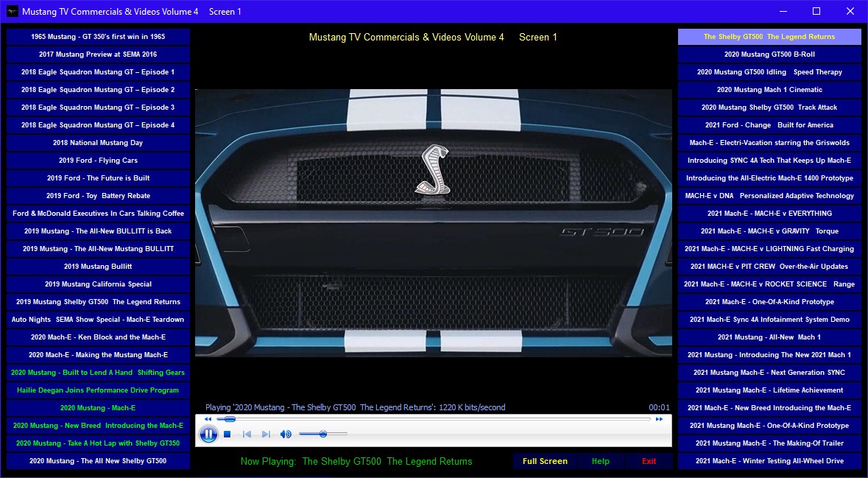This screenshot has width=868, height=478.
Task: Play 'The All-New BULLITT is Back'
Action: click(98, 231)
